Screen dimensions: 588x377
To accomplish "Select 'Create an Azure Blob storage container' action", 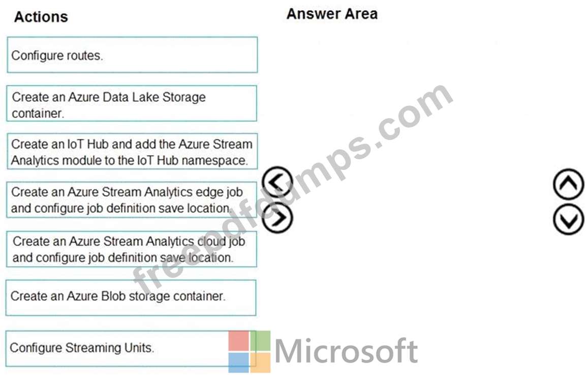I will (x=131, y=298).
